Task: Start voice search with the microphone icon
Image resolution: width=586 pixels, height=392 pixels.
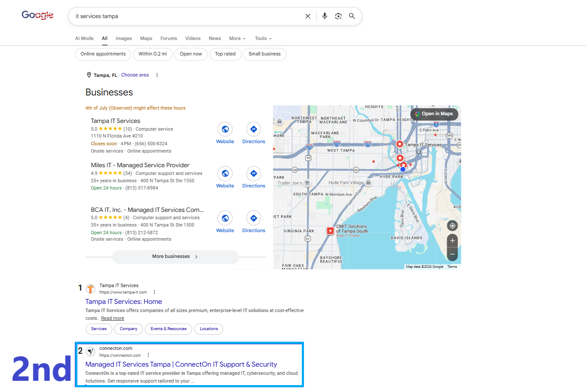Action: click(325, 16)
